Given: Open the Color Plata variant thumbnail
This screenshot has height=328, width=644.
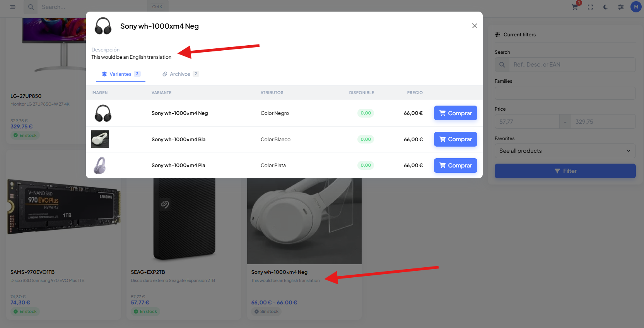Looking at the screenshot, I should (x=100, y=166).
